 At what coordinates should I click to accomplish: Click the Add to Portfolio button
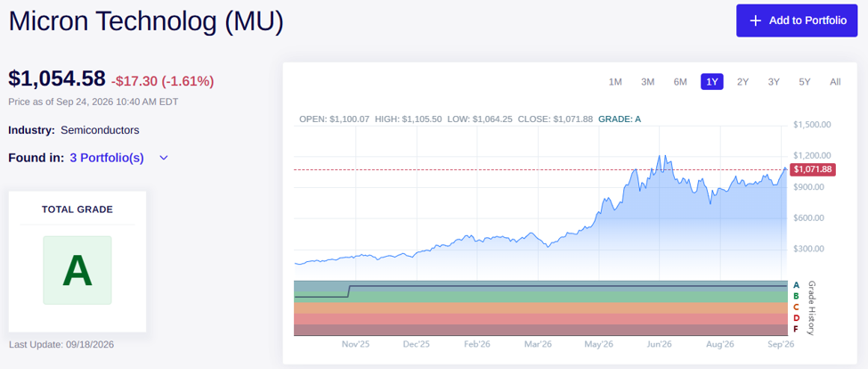click(x=797, y=20)
